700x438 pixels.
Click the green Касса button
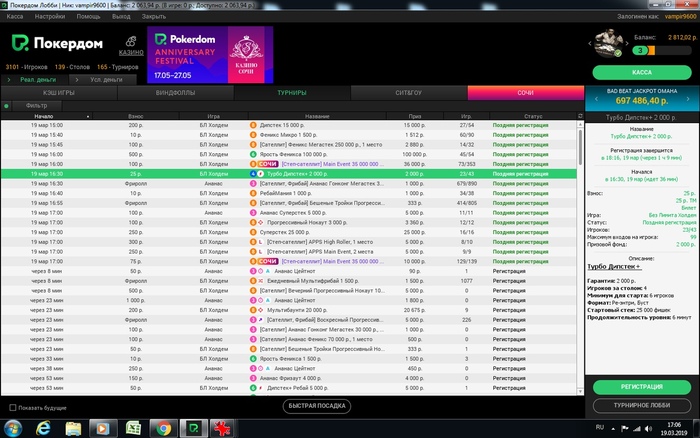[642, 72]
